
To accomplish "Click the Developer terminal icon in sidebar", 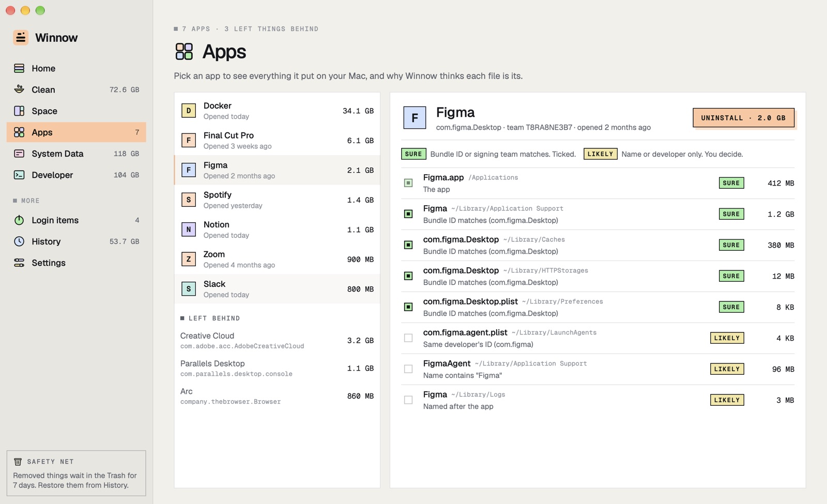I will coord(19,175).
